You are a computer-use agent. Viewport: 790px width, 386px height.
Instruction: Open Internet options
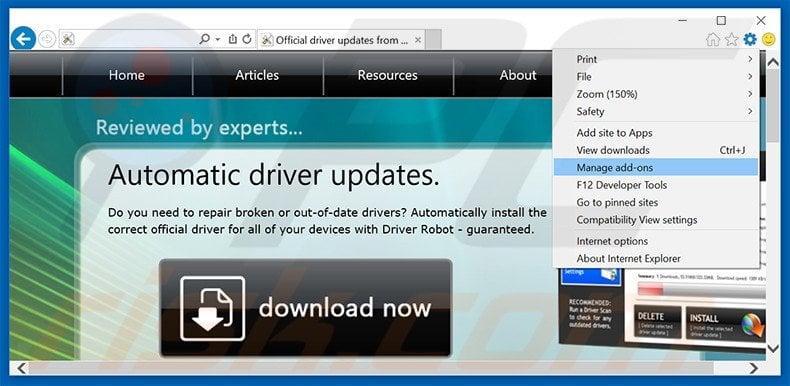[x=655, y=241]
